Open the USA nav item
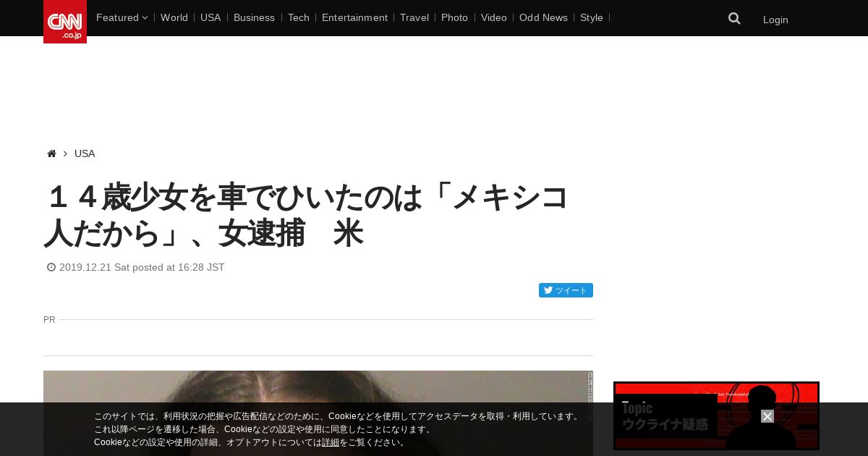Viewport: 868px width, 456px height. point(210,17)
